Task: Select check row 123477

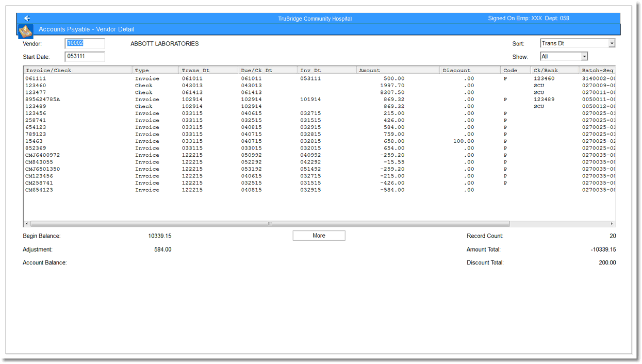Action: [x=320, y=92]
